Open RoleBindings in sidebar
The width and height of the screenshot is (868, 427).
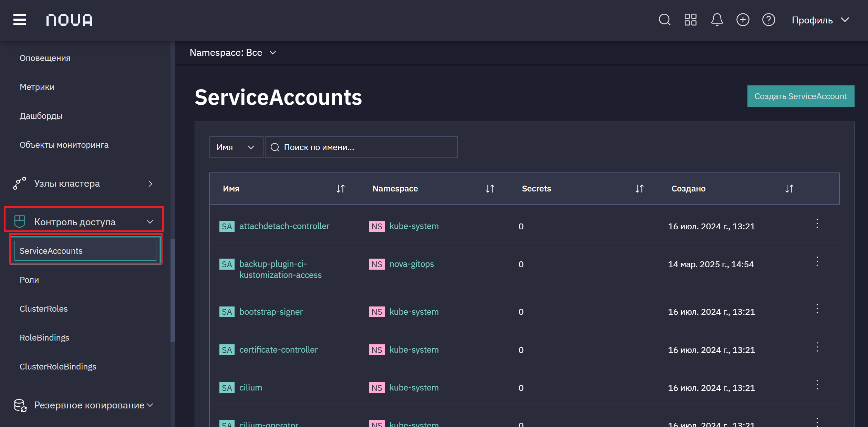[44, 338]
